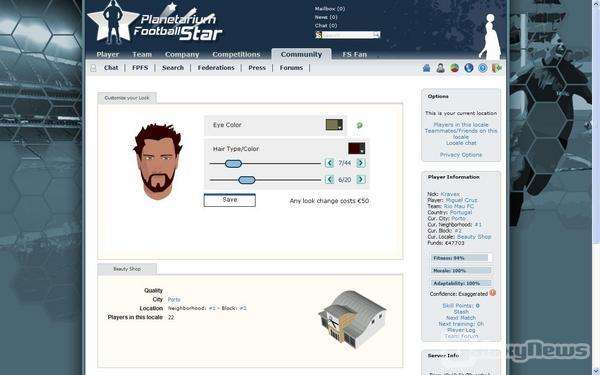This screenshot has height=375, width=600.
Task: Click the Beauty Shop building image
Action: click(x=352, y=320)
